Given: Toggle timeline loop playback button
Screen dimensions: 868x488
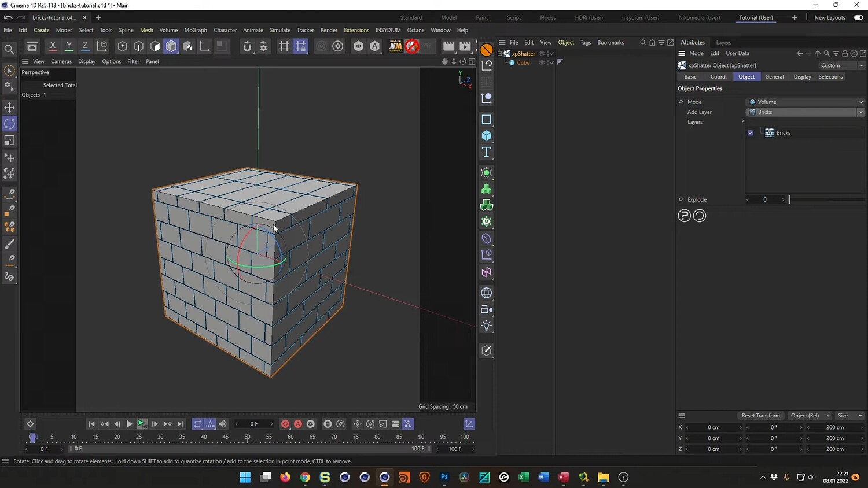Looking at the screenshot, I should coord(197,424).
